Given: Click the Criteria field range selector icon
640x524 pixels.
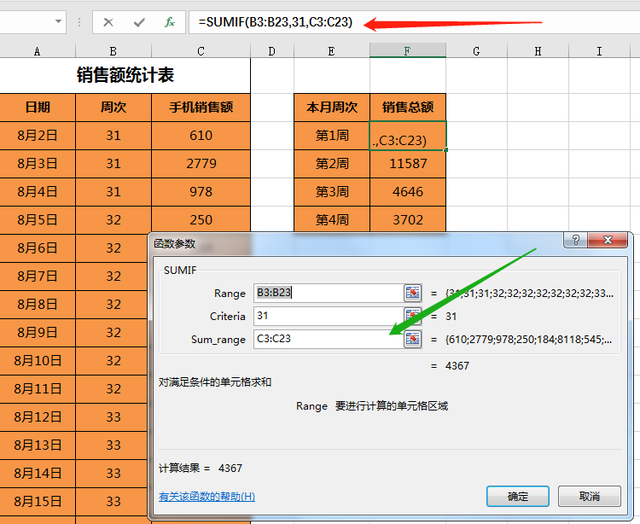Looking at the screenshot, I should (412, 316).
